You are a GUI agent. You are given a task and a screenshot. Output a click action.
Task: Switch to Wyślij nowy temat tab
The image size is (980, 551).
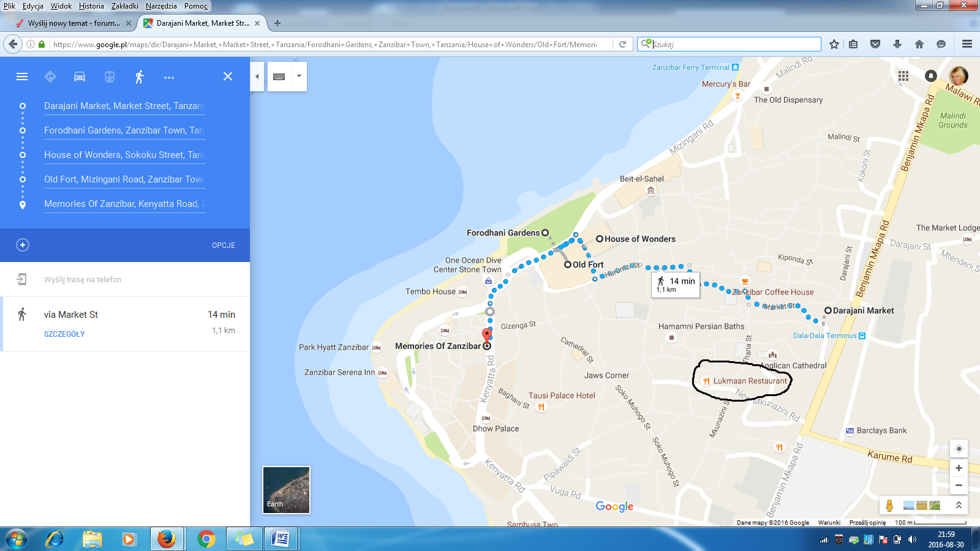[72, 23]
